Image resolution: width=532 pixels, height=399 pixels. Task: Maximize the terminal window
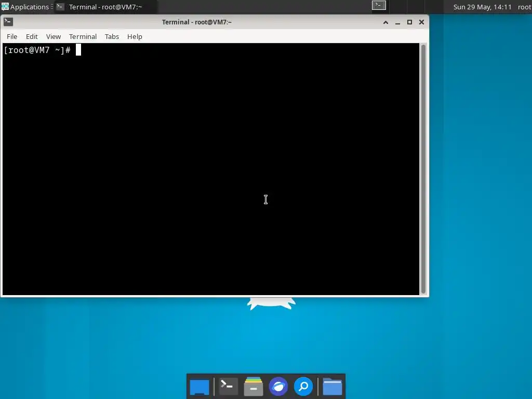point(409,22)
